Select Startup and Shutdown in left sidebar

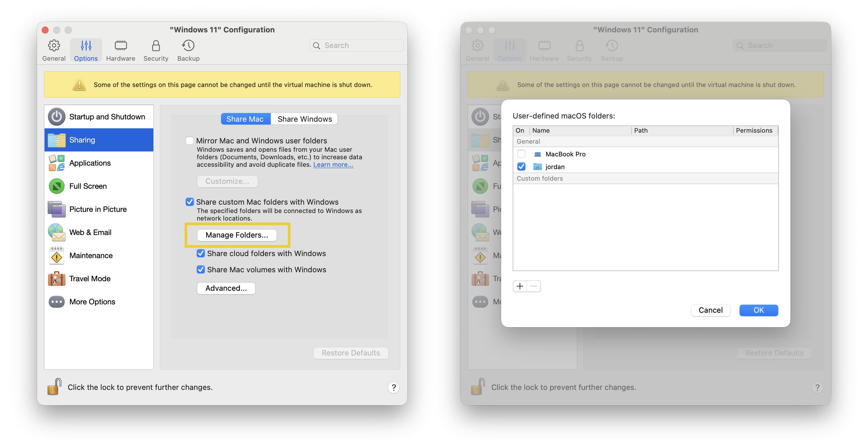click(x=99, y=117)
